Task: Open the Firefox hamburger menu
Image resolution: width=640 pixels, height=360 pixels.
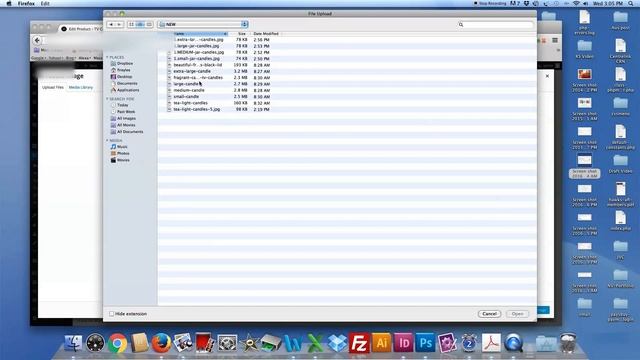Action: [555, 40]
